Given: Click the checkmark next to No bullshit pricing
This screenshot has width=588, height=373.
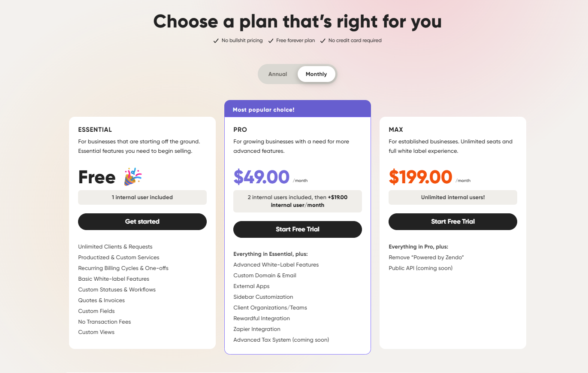Looking at the screenshot, I should (216, 40).
